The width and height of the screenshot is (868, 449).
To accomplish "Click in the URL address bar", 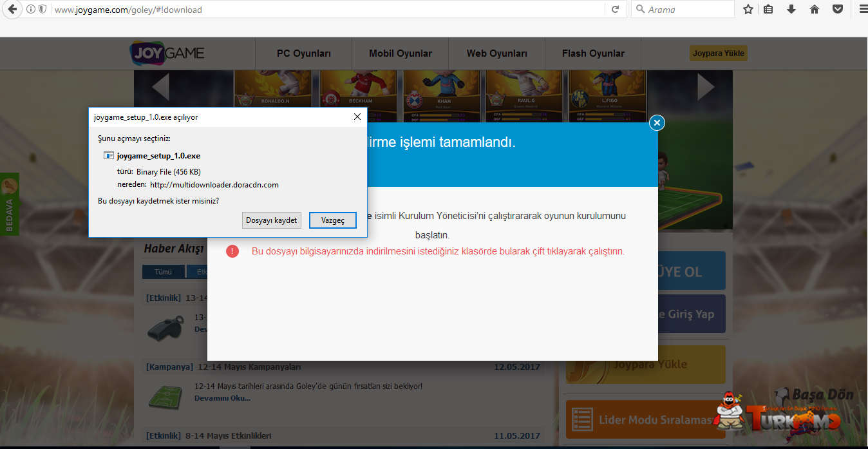I will (x=328, y=10).
